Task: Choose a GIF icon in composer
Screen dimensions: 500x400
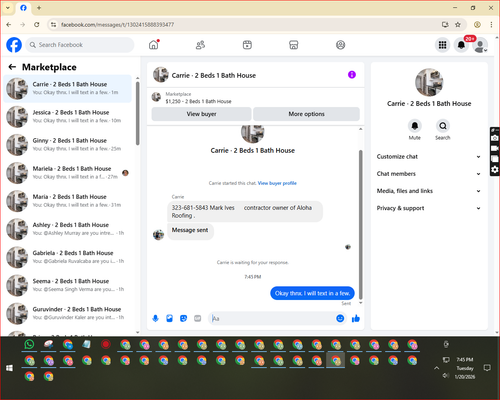Action: [x=198, y=318]
